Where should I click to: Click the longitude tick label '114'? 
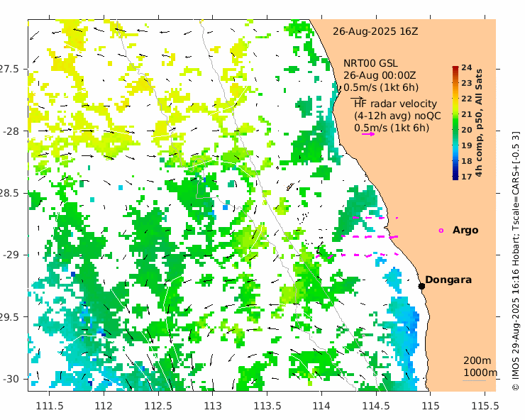point(322,406)
